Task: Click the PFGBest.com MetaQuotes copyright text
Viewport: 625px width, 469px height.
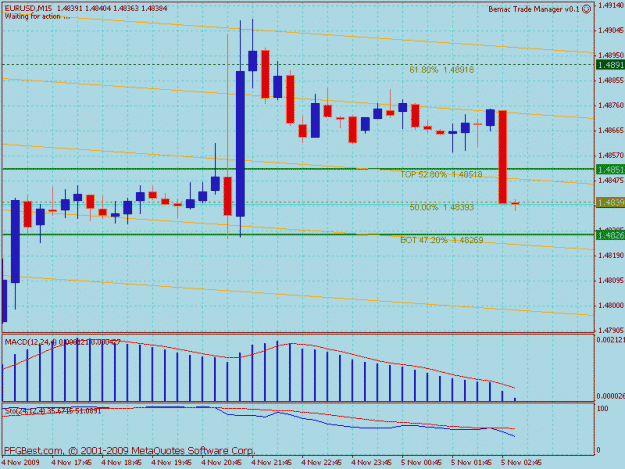Action: point(129,451)
